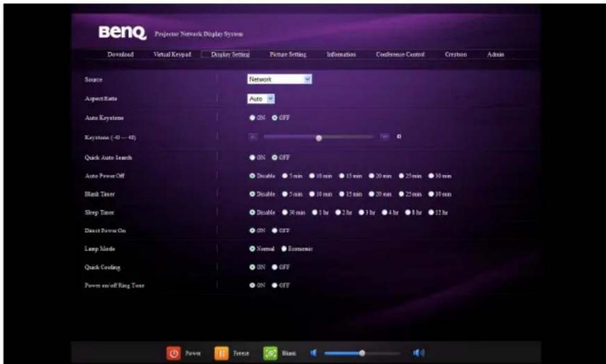This screenshot has height=364, width=606.
Task: Set Quick Auto Search to OFF
Action: (x=274, y=158)
